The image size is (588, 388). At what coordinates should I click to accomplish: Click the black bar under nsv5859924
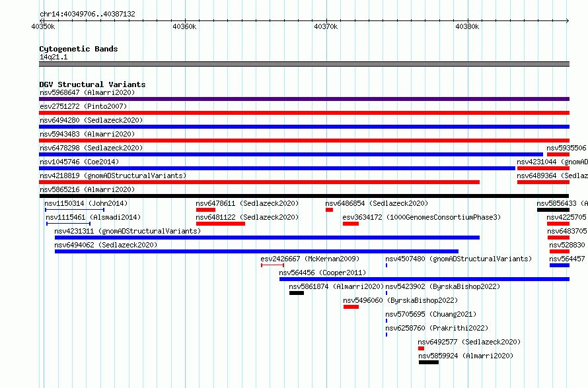[x=429, y=362]
